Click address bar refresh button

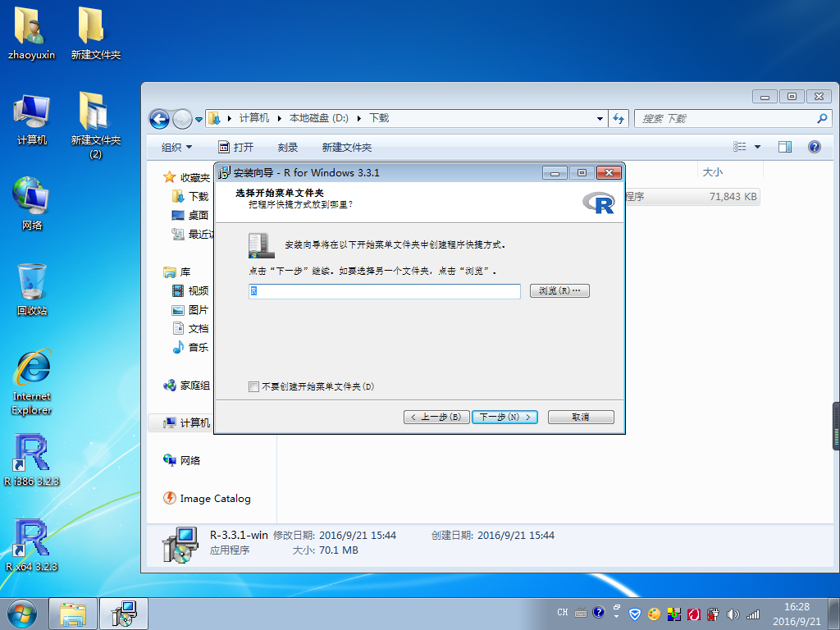click(619, 119)
